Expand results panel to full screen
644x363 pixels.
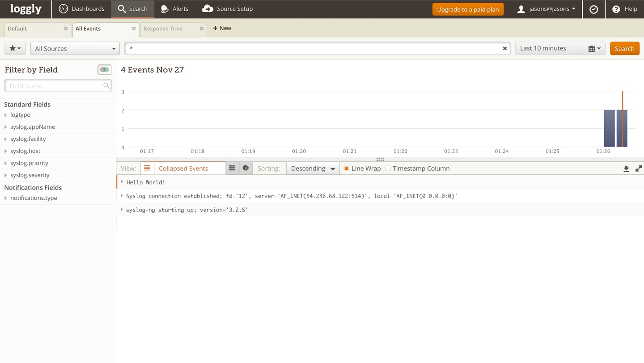[639, 169]
